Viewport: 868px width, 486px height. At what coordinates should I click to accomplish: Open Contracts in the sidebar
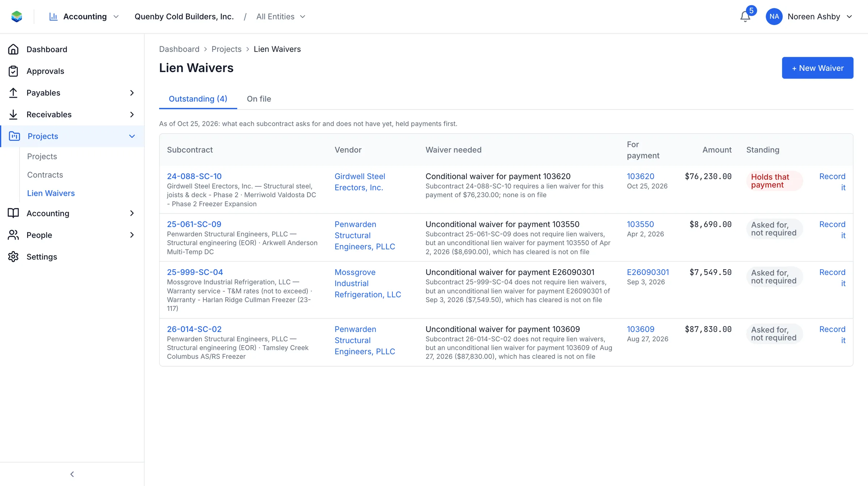(45, 175)
